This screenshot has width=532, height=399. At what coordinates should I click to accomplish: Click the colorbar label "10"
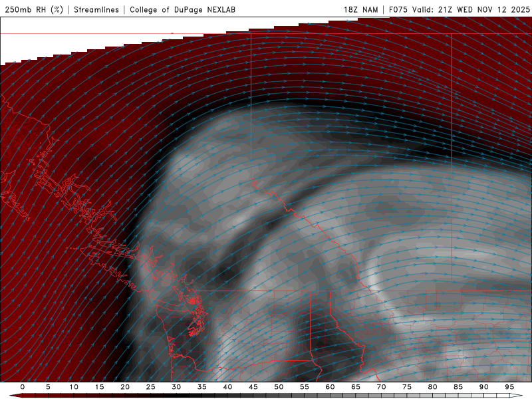74,387
